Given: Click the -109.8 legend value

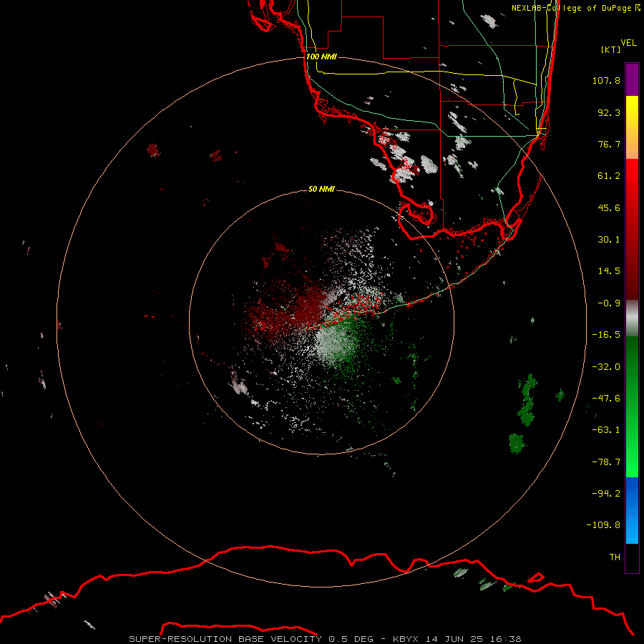Looking at the screenshot, I should point(603,525).
